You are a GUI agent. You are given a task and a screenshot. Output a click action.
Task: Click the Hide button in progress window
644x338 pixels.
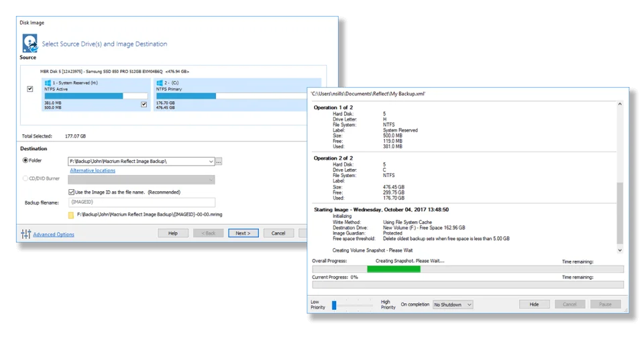coord(535,304)
